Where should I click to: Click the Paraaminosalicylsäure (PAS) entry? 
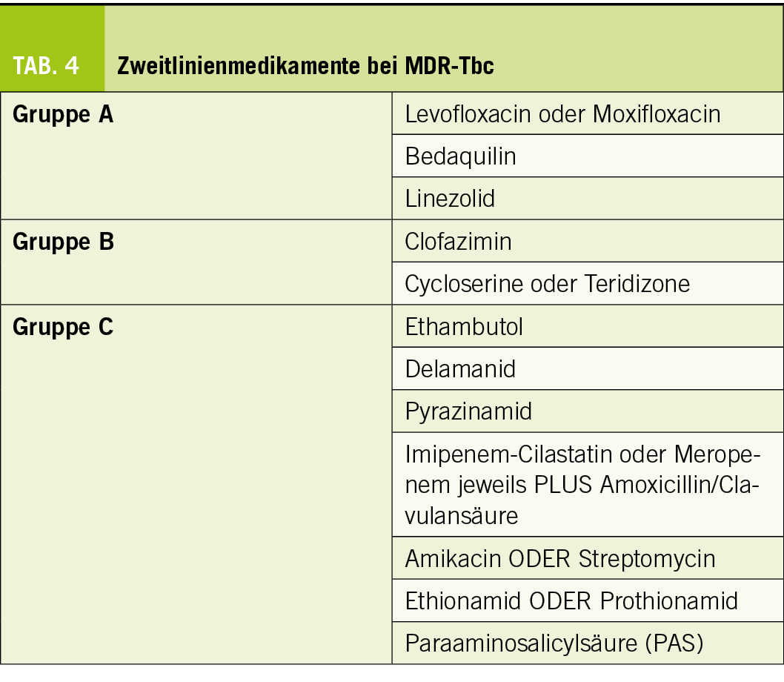pyautogui.click(x=554, y=643)
